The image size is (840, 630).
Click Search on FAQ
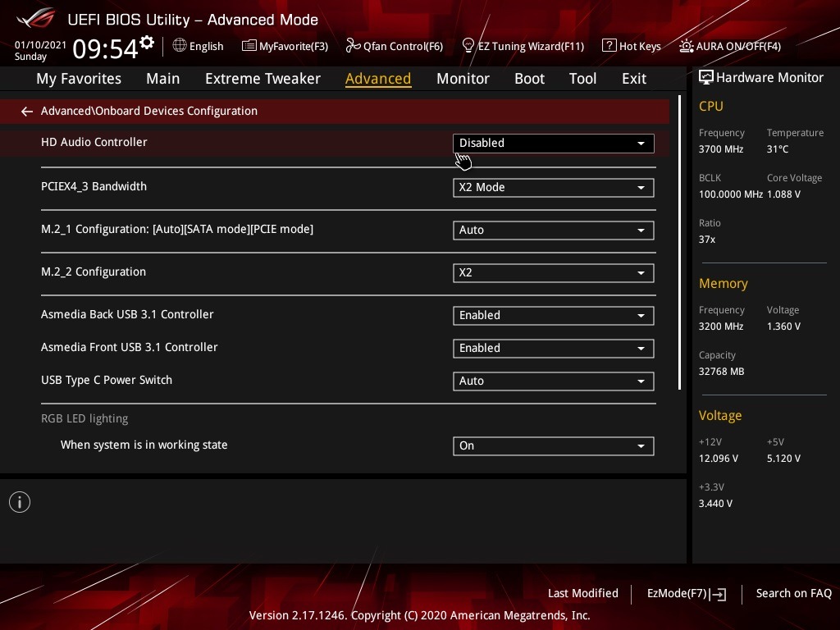pyautogui.click(x=794, y=593)
